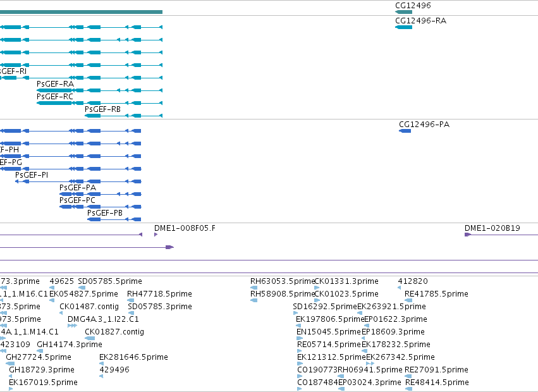Select the CO187484 EST label
Image resolution: width=538 pixels, height=392 pixels.
(x=318, y=383)
